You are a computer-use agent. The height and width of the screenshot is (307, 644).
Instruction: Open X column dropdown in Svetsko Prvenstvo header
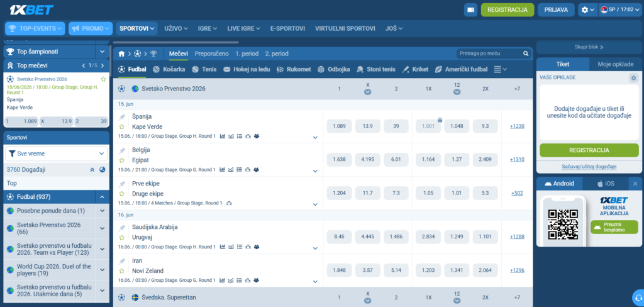367,92
